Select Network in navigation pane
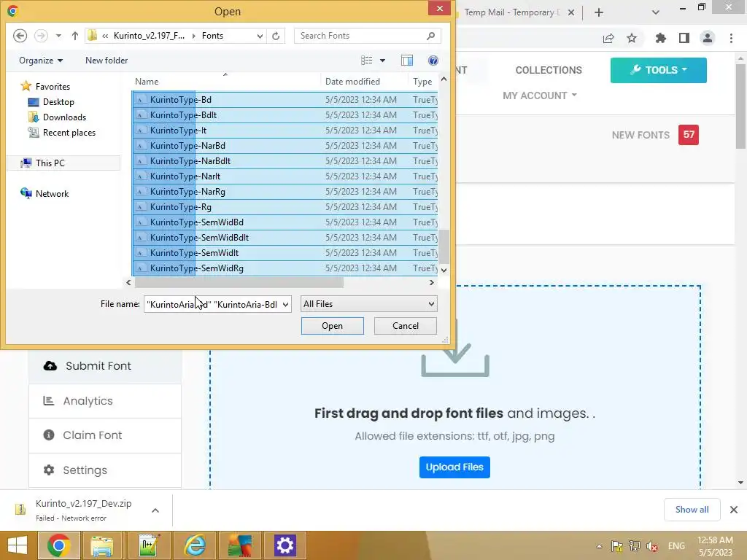The width and height of the screenshot is (747, 560). pos(44,193)
